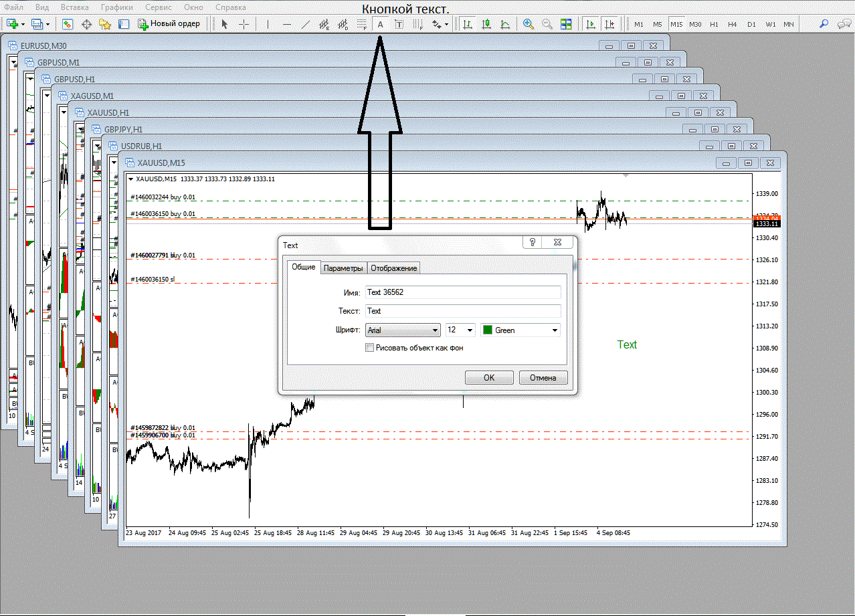Select the Text tool (A) in toolbar
Viewport: 855px width, 616px height.
pyautogui.click(x=380, y=24)
